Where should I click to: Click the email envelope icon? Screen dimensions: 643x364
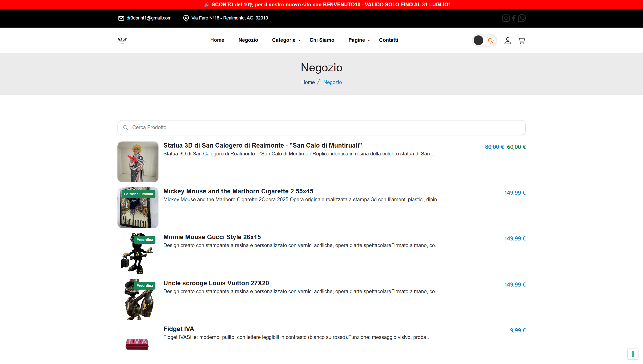121,18
